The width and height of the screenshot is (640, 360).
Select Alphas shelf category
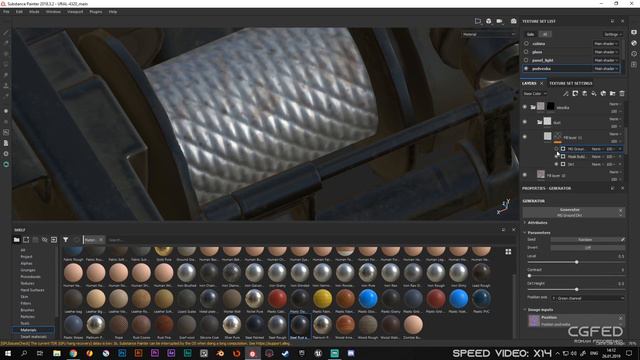pos(26,263)
